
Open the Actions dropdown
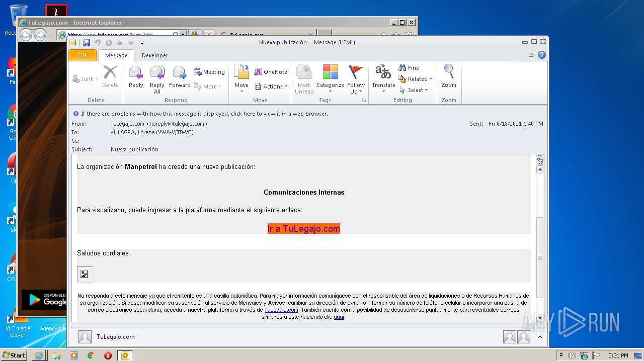tap(271, 86)
